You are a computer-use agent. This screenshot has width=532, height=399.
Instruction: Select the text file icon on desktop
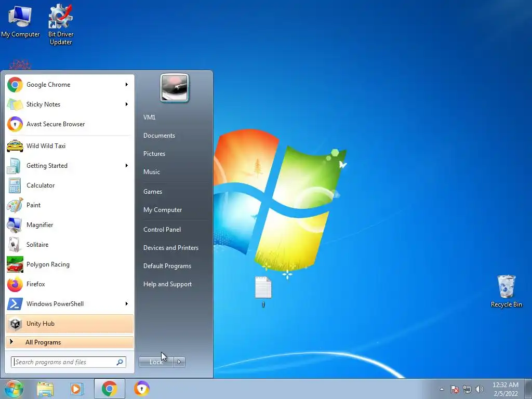(263, 291)
